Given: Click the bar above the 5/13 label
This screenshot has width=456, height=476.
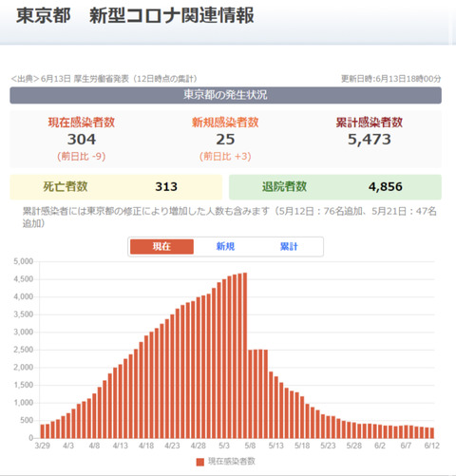Looking at the screenshot, I should tap(276, 408).
